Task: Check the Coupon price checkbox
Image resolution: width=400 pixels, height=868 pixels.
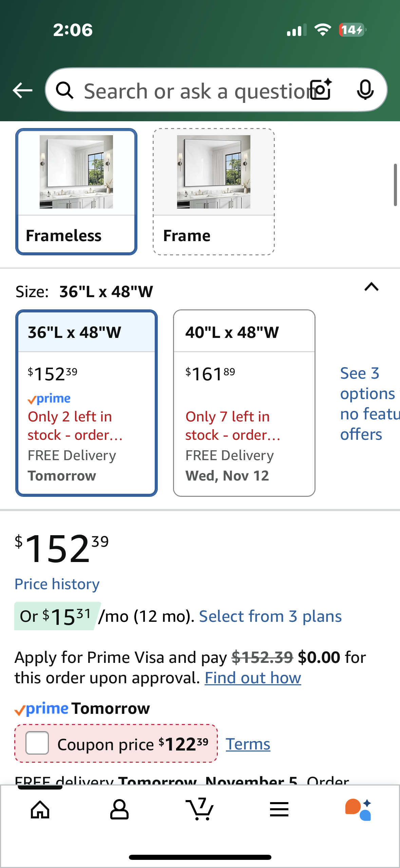Action: (x=37, y=743)
